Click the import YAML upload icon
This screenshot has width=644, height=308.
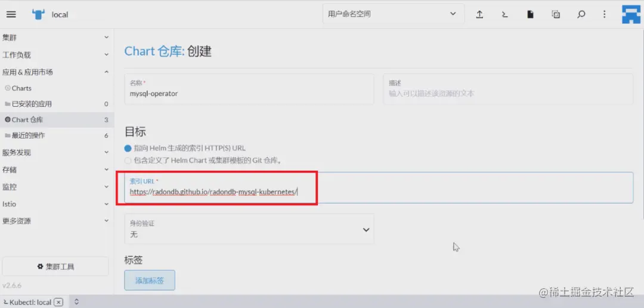[x=479, y=14]
